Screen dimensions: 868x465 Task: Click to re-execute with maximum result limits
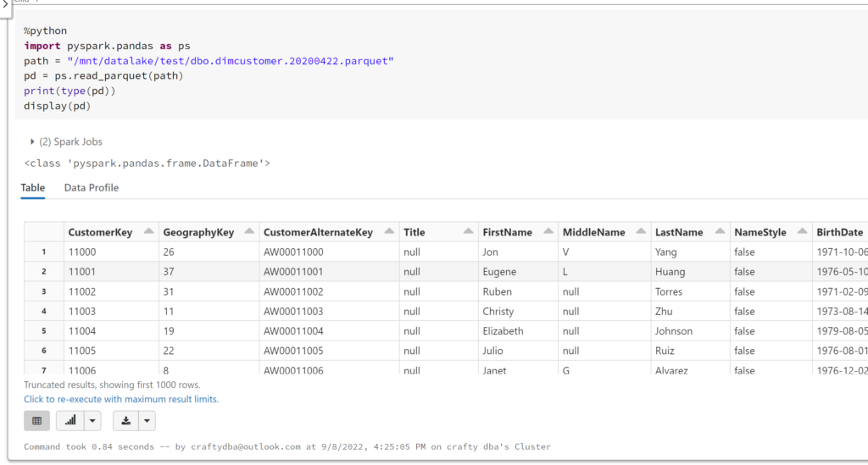click(x=121, y=399)
